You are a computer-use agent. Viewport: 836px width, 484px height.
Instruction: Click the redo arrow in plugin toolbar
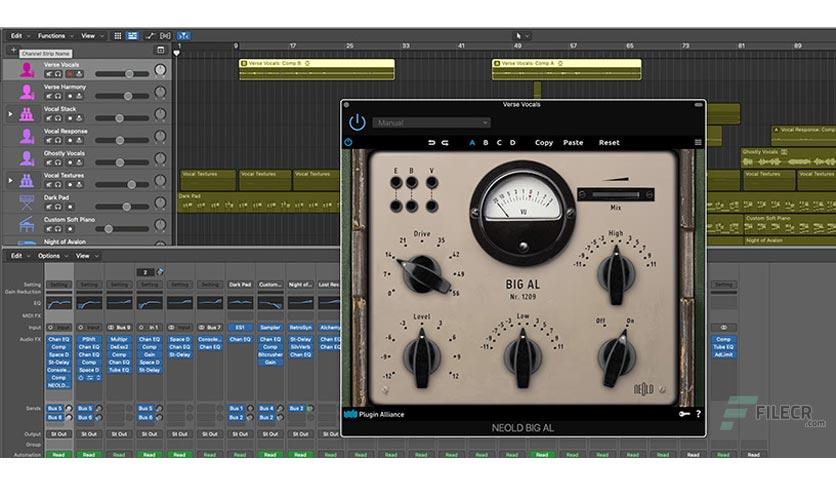[445, 143]
